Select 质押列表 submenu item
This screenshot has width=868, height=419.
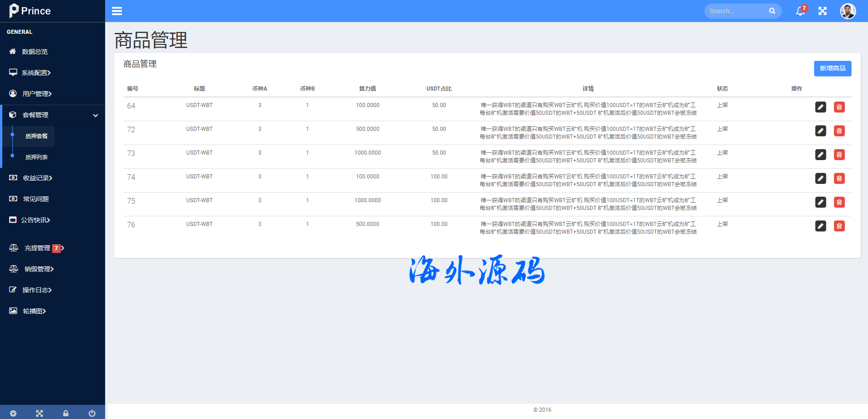pos(37,157)
